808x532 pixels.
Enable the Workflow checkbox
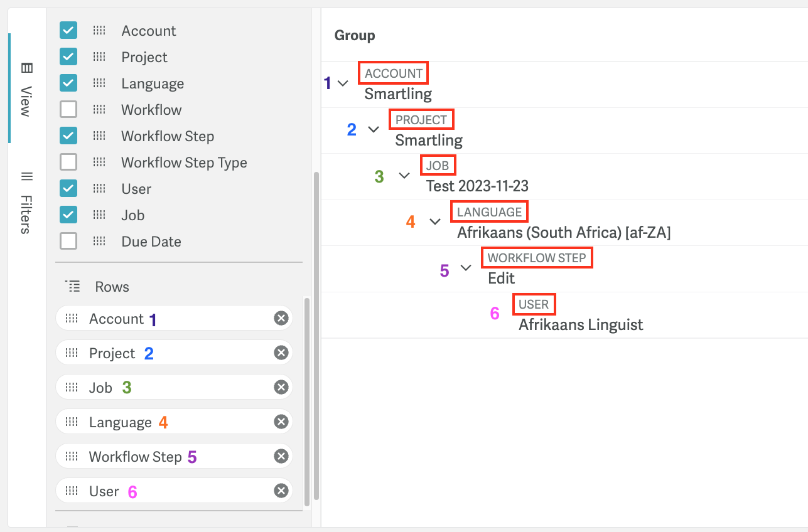click(x=68, y=110)
